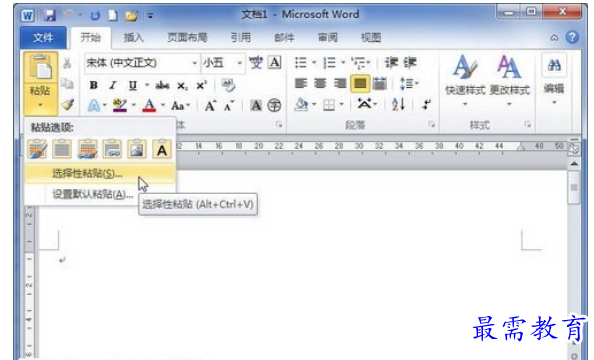This screenshot has width=594, height=360.
Task: Expand the 编辑 editing group
Action: (554, 80)
